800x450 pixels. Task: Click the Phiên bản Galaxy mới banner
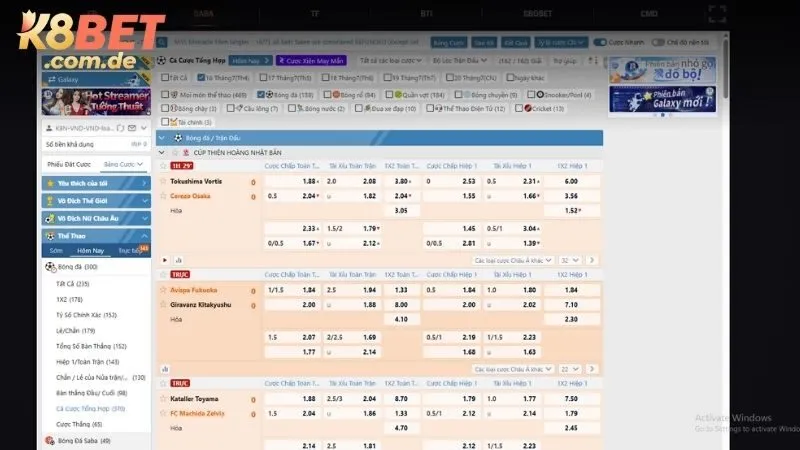tap(662, 99)
